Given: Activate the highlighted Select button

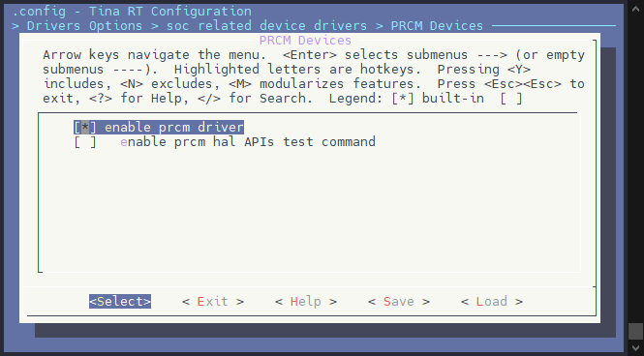Looking at the screenshot, I should pos(120,302).
